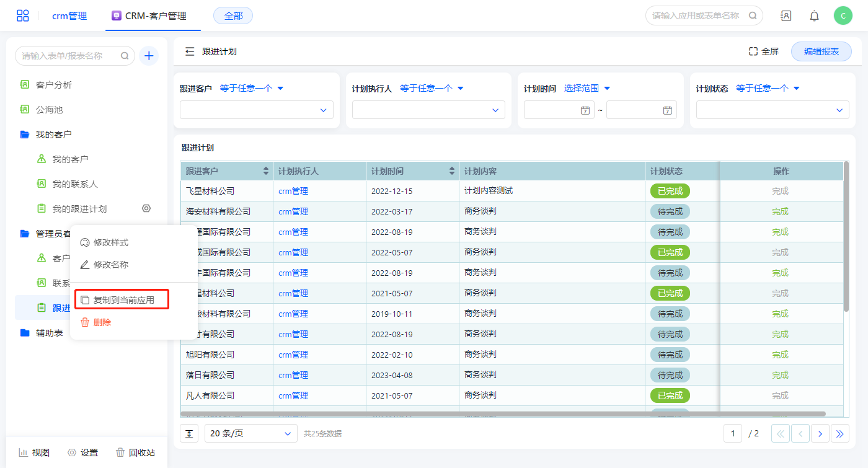
Task: Click the next page arrow
Action: [x=820, y=434]
